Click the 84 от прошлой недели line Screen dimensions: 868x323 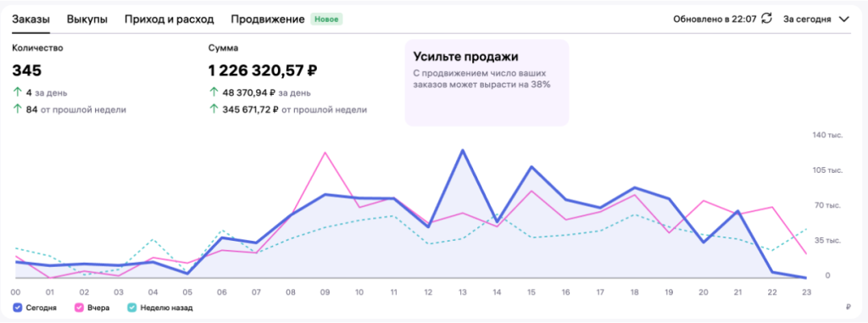click(70, 109)
